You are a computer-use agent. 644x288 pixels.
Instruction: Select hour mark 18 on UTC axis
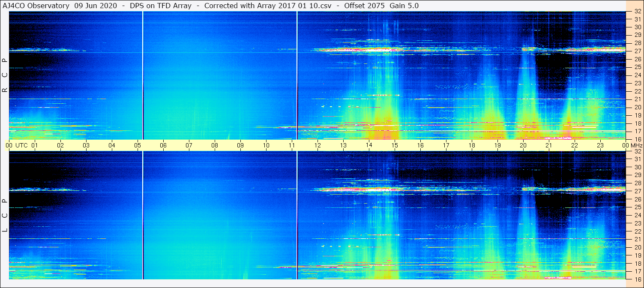click(472, 146)
